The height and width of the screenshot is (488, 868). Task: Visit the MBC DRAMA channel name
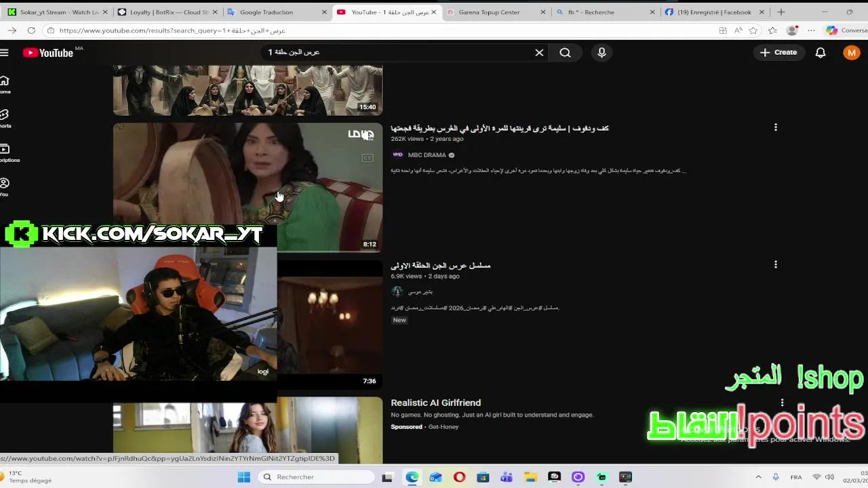pyautogui.click(x=427, y=155)
